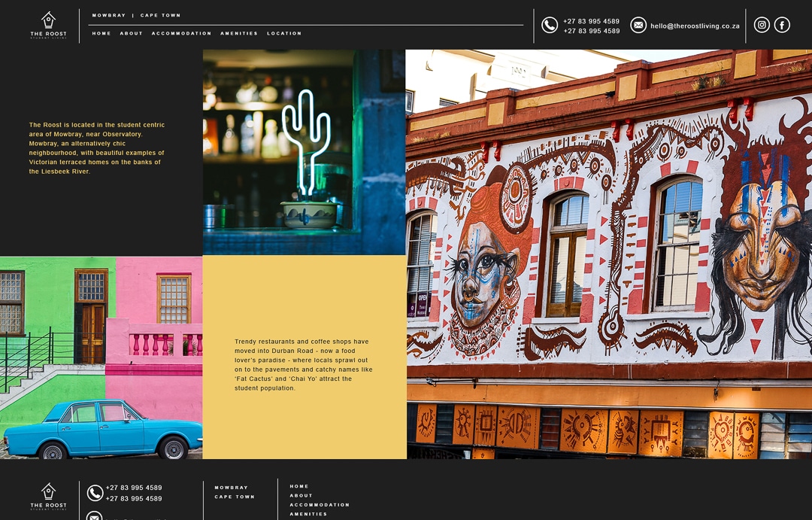
Task: Click the footer Accommodation link
Action: [x=320, y=505]
